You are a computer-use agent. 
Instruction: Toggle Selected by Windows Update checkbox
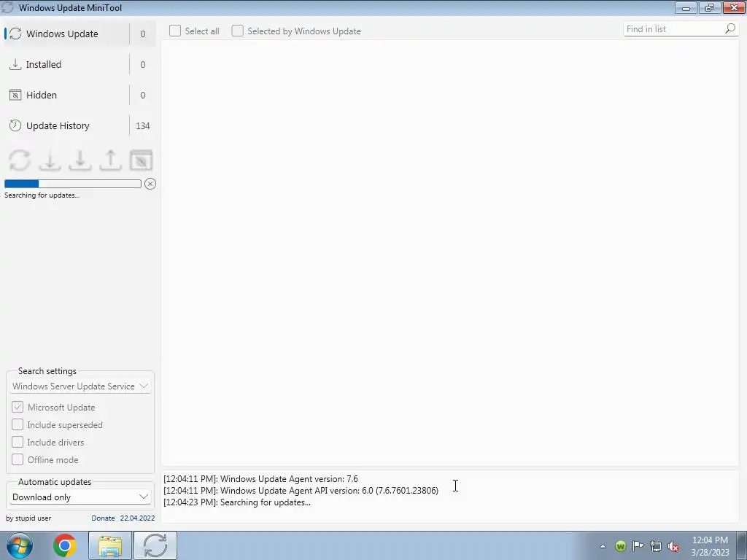click(x=237, y=31)
